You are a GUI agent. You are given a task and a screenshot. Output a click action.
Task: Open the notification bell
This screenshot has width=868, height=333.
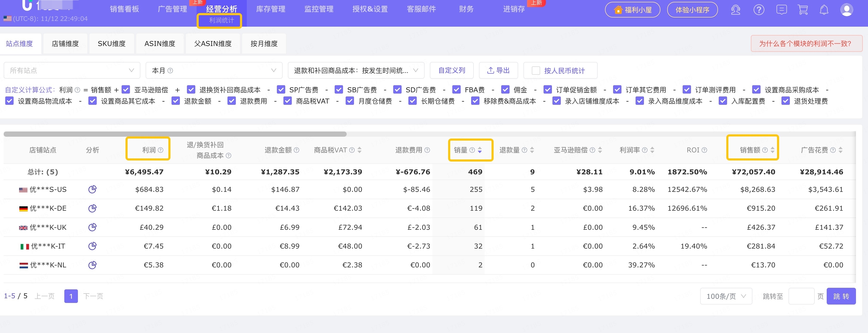(824, 10)
